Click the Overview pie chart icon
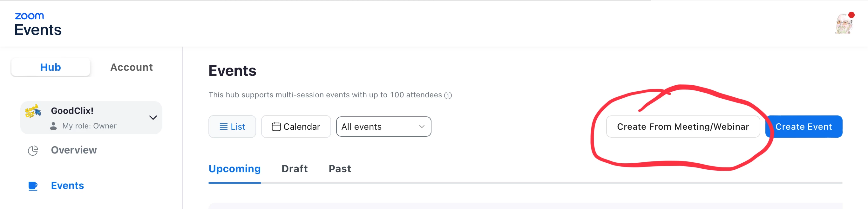This screenshot has width=868, height=209. 33,150
